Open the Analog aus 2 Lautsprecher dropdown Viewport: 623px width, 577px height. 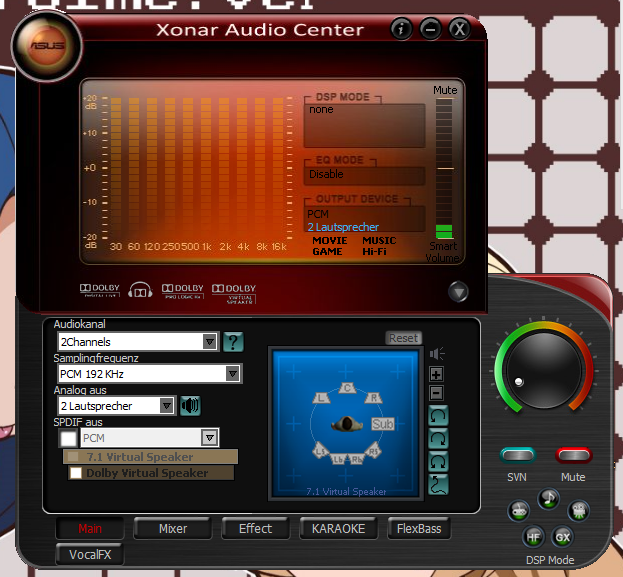point(166,405)
